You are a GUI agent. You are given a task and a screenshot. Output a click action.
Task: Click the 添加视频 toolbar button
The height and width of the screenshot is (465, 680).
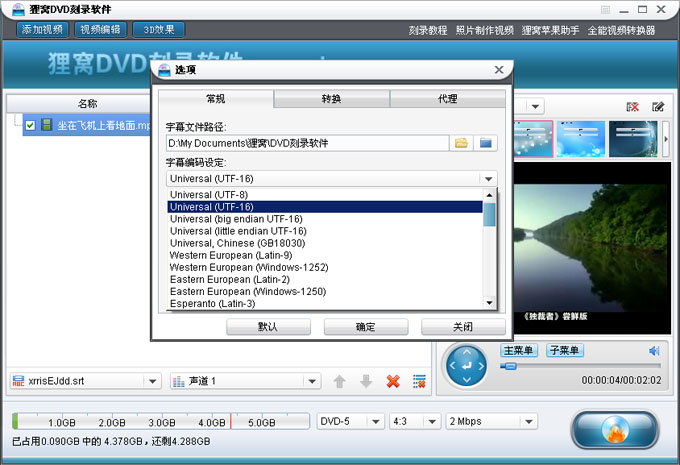tap(42, 29)
